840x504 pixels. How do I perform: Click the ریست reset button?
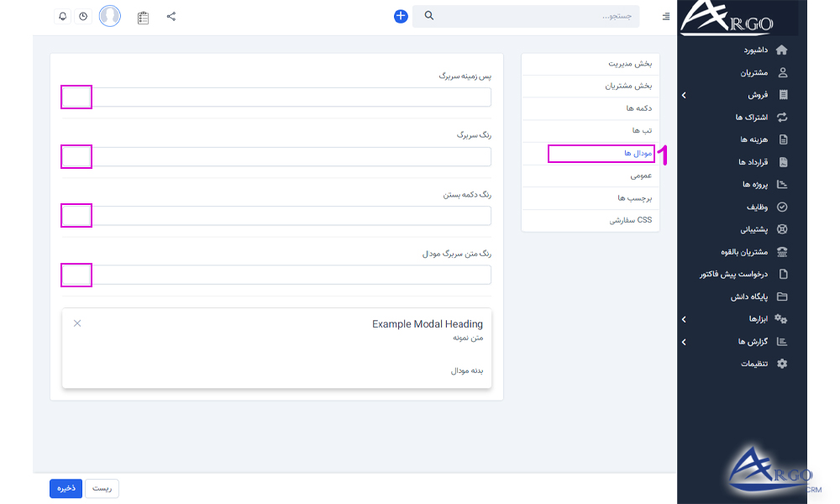[102, 488]
